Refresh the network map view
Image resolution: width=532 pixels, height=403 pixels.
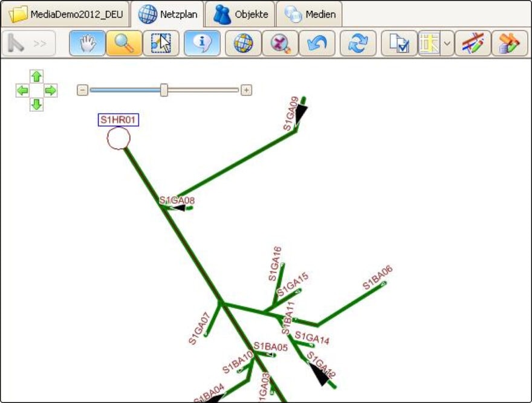pyautogui.click(x=358, y=44)
